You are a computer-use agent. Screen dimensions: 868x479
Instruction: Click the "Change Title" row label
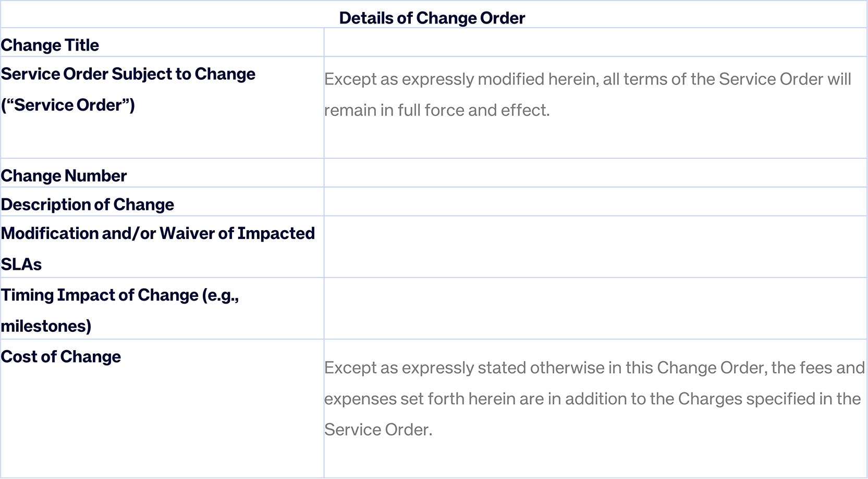50,45
